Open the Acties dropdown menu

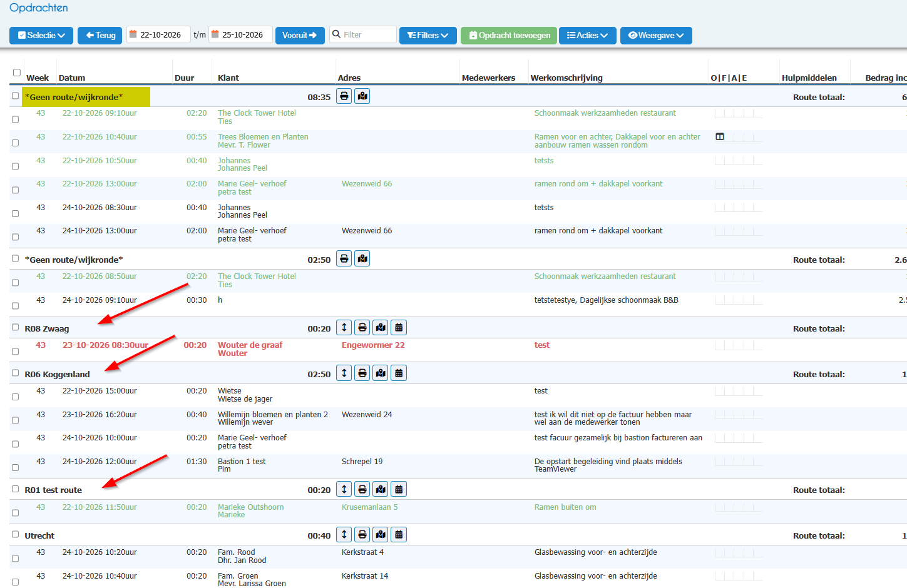tap(588, 36)
